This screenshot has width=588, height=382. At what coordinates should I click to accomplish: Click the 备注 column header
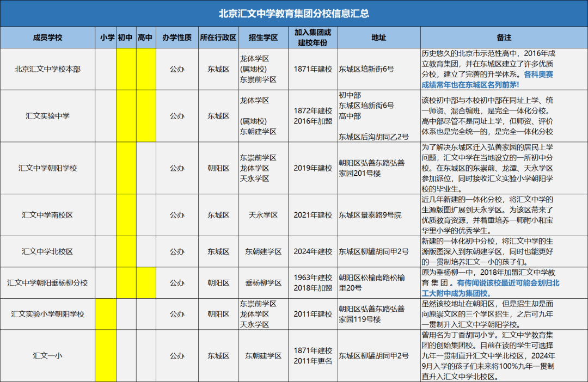tap(504, 38)
